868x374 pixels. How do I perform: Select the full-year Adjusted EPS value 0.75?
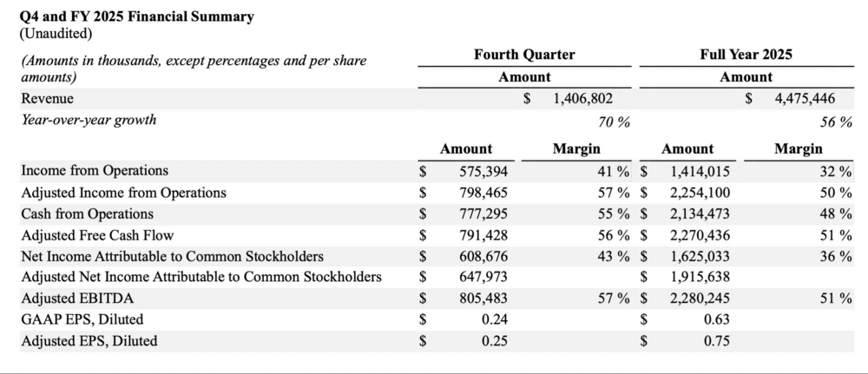coord(720,341)
